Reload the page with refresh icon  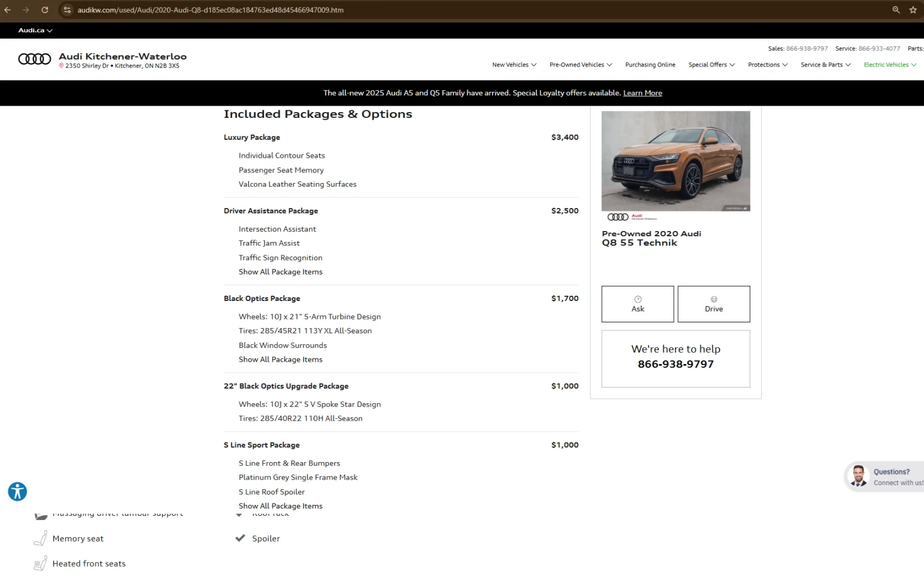[44, 10]
